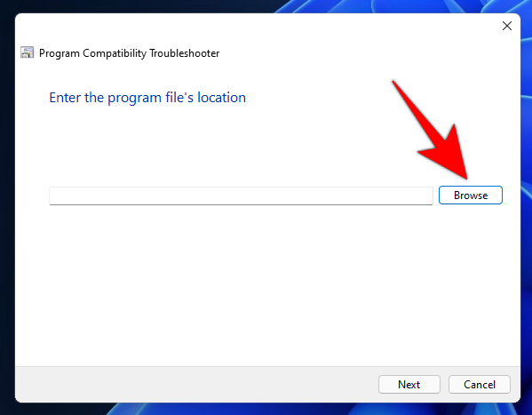Viewport: 532px width, 415px height.
Task: Click the Browse button
Action: 470,196
